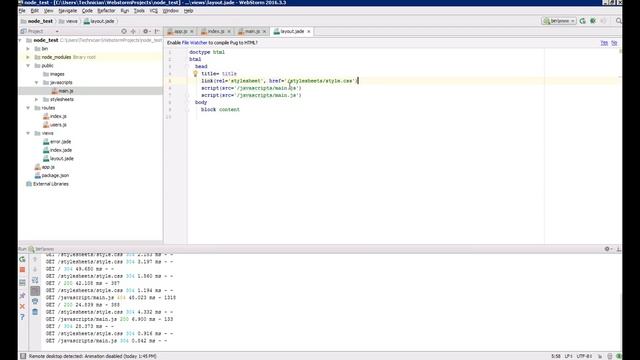Click views in navigation breadcrumb

pyautogui.click(x=68, y=21)
